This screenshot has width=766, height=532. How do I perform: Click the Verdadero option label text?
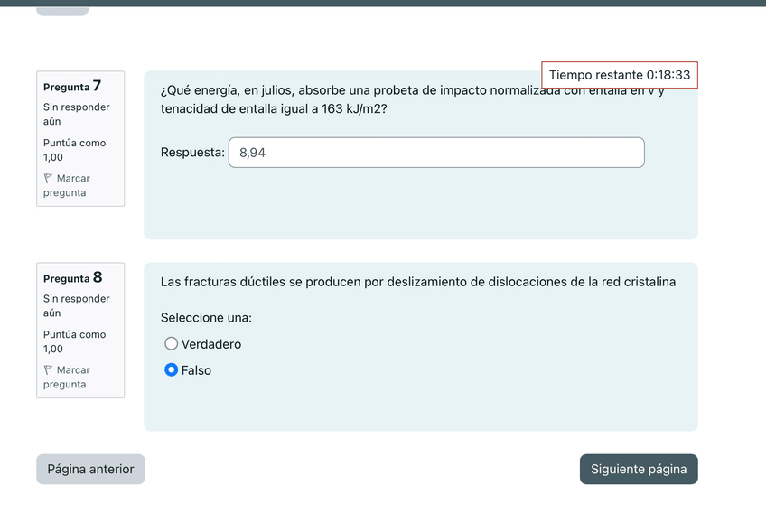(211, 344)
